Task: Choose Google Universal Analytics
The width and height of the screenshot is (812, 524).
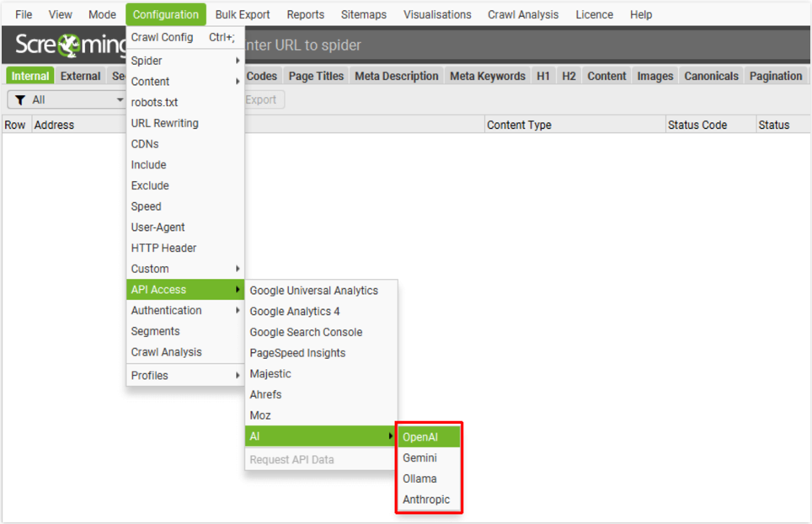Action: (x=321, y=291)
